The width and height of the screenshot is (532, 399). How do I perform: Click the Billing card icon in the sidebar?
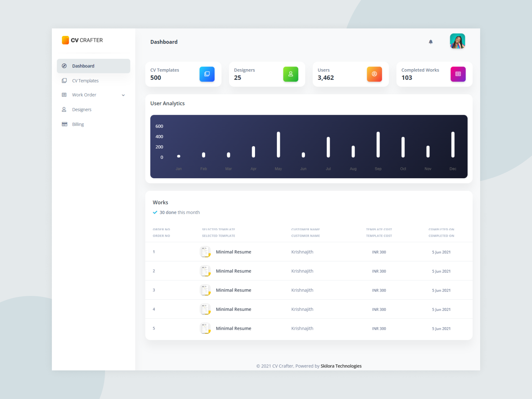[x=64, y=124]
